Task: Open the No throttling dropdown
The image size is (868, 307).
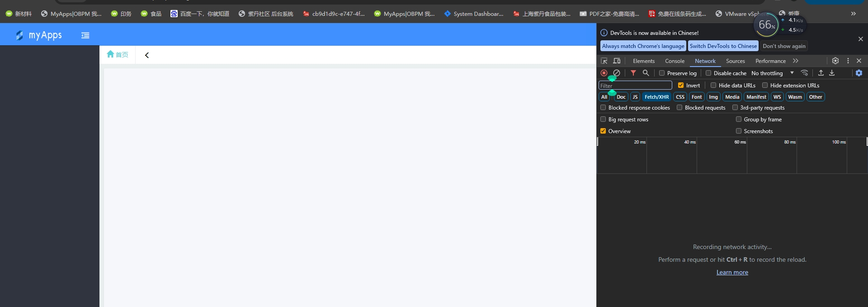Action: (773, 73)
